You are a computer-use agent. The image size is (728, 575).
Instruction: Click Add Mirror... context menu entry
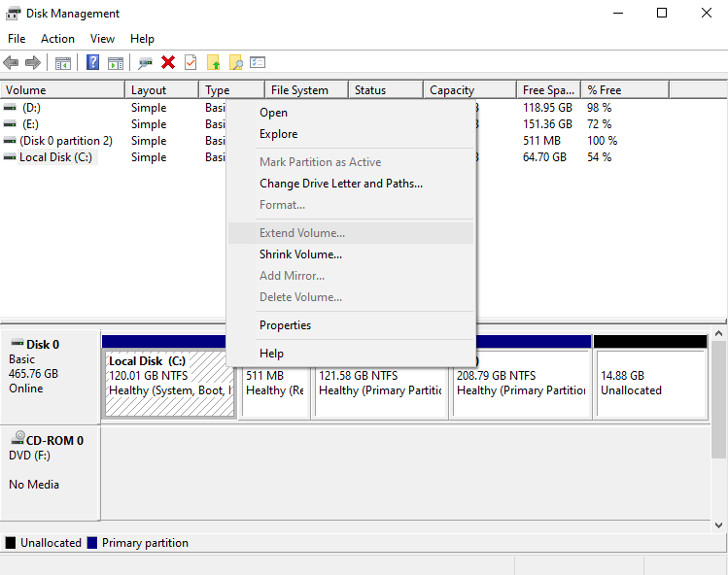coord(351,276)
